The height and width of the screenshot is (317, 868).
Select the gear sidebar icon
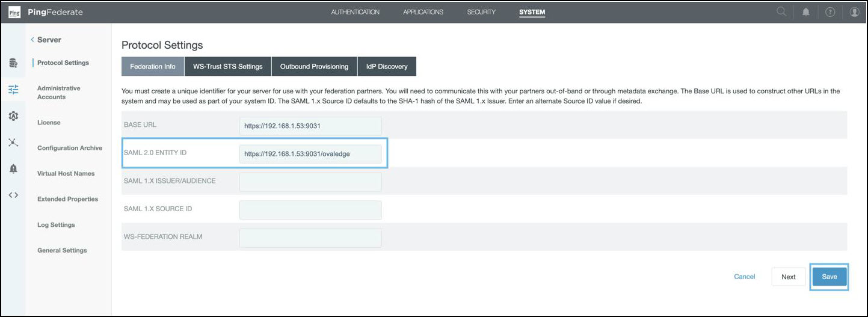pyautogui.click(x=13, y=115)
